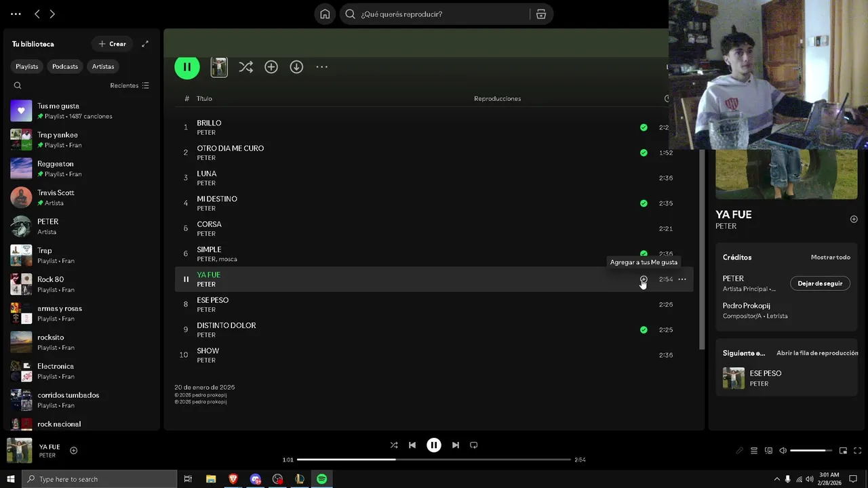Click Dejar de seguir button
The image size is (868, 488).
tap(820, 283)
